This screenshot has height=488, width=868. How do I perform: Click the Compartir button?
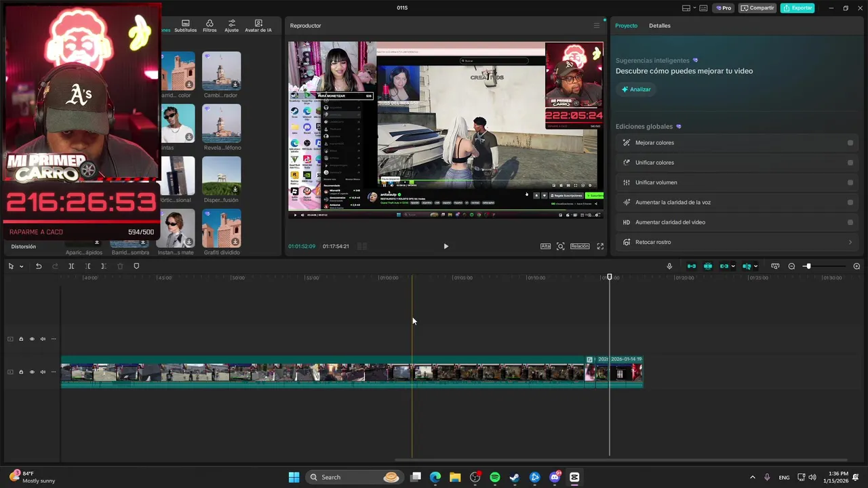757,8
